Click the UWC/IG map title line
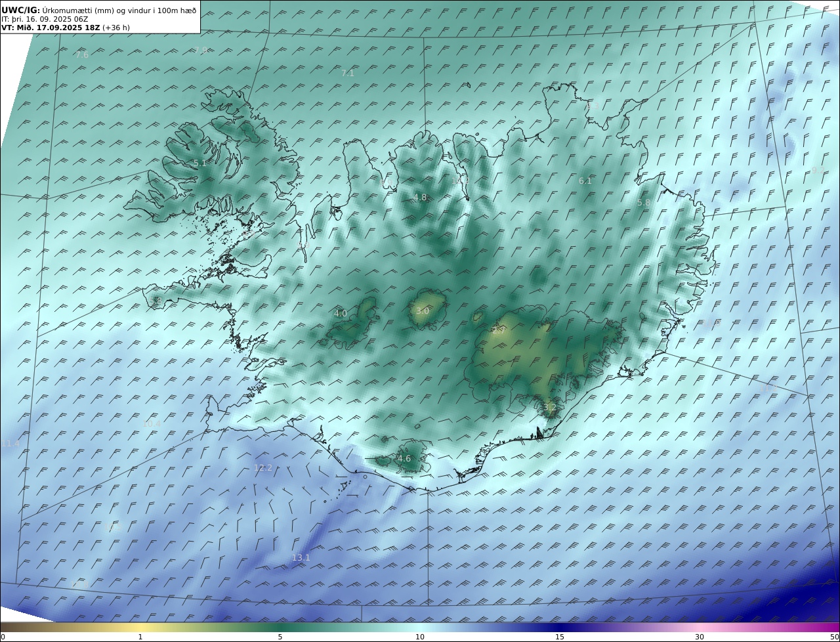 tap(99, 10)
